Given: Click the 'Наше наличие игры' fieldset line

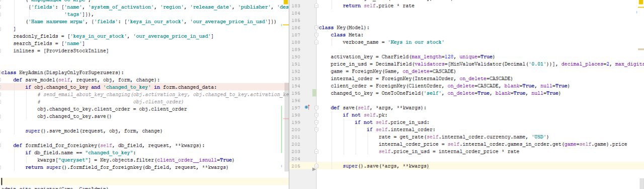Looking at the screenshot, I should point(151,22).
